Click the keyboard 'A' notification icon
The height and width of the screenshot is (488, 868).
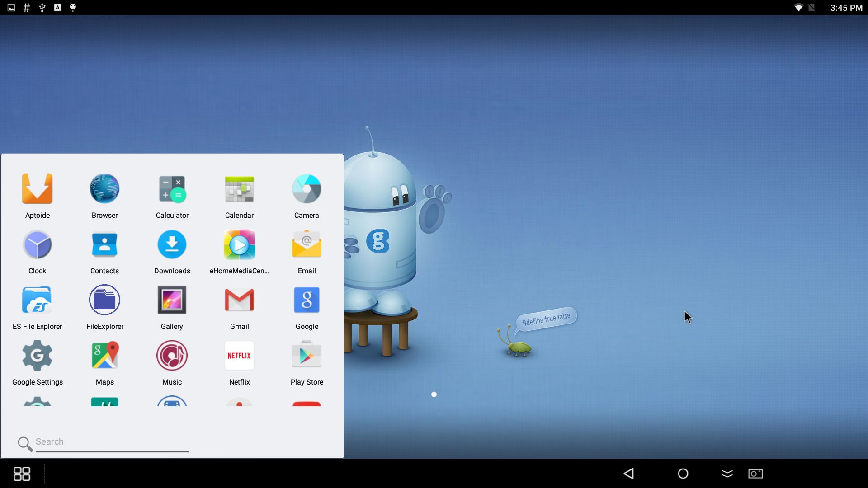[57, 8]
